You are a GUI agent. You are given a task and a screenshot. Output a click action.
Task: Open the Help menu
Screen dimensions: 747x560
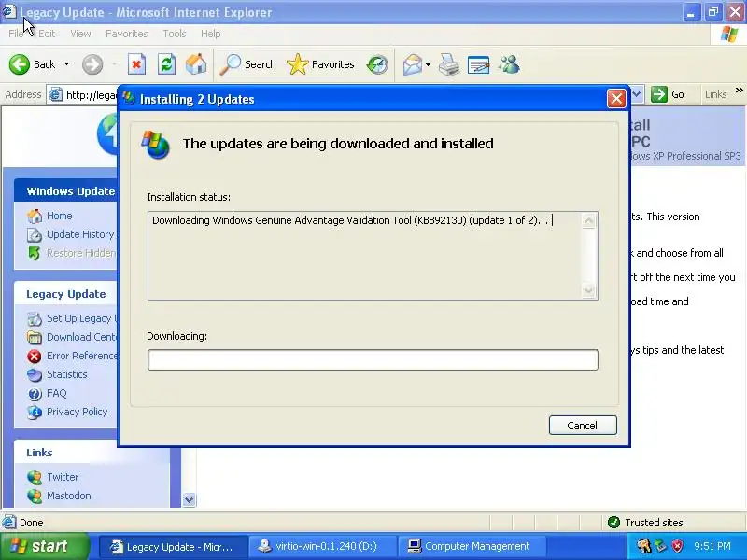[211, 34]
